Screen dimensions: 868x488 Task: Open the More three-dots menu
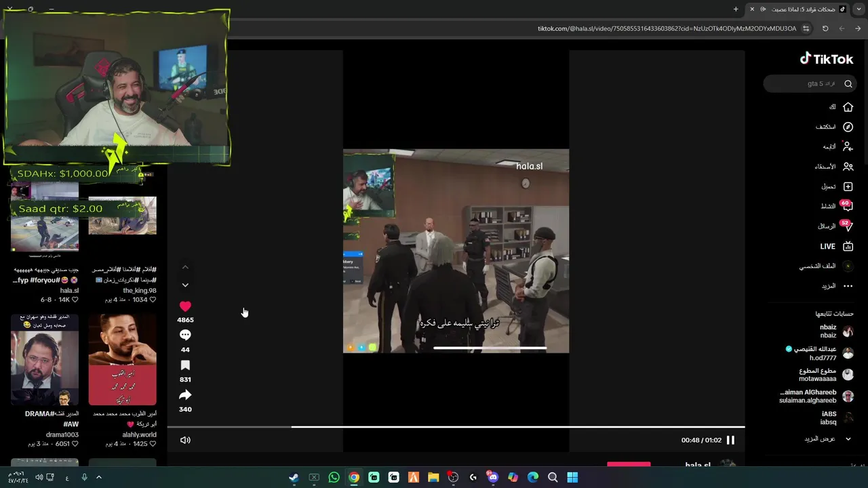(x=848, y=286)
